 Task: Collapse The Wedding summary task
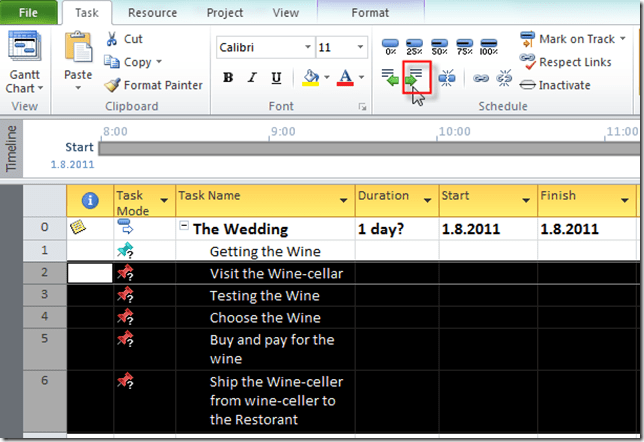click(184, 227)
